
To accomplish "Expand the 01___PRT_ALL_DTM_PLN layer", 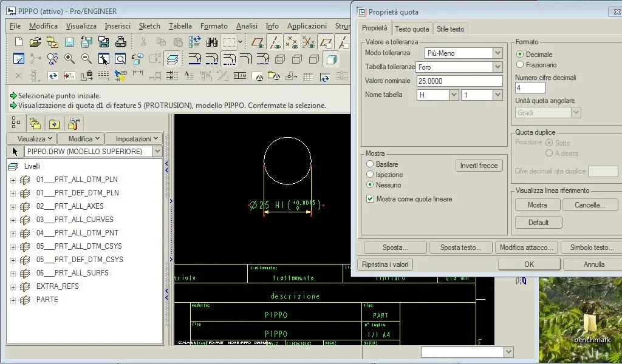I will [x=13, y=180].
